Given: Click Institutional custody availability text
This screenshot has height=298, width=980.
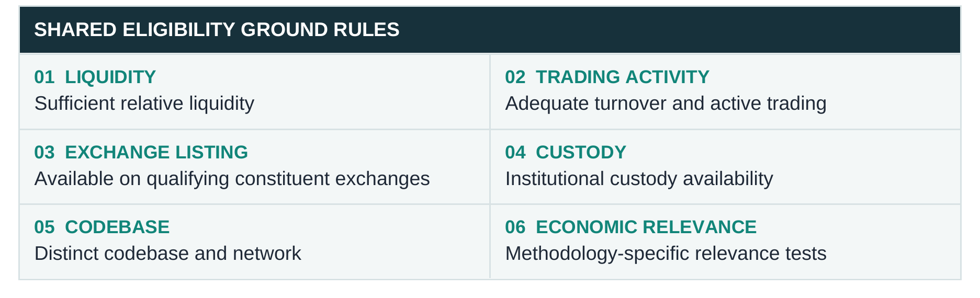Looking at the screenshot, I should point(639,179).
